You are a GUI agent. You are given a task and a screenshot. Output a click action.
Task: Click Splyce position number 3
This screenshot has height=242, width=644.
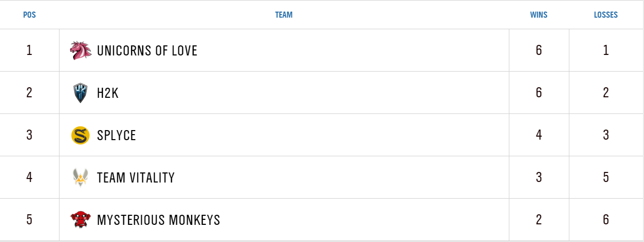pyautogui.click(x=29, y=135)
